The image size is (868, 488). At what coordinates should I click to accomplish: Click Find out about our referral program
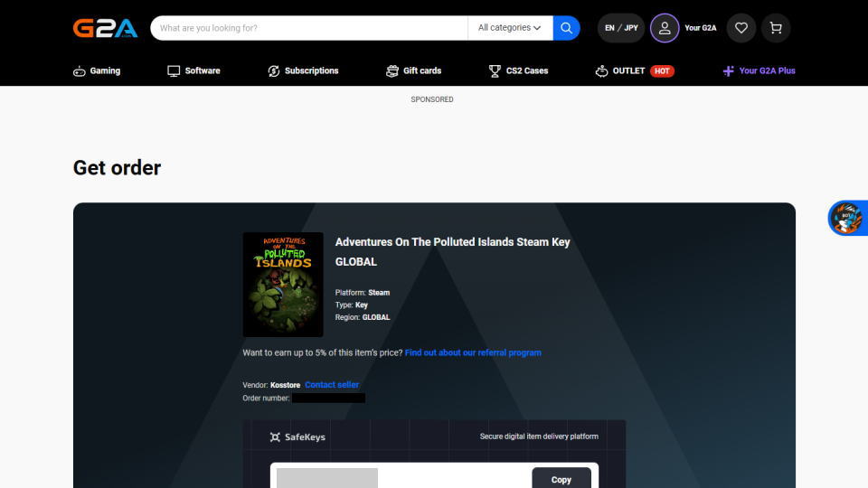coord(473,352)
